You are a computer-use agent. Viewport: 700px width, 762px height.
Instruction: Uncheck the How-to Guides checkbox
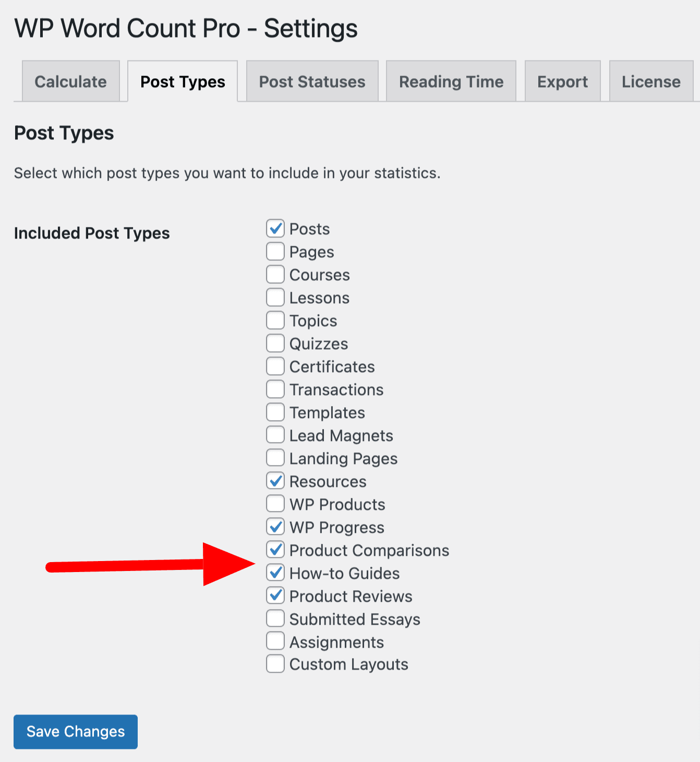[x=275, y=573]
